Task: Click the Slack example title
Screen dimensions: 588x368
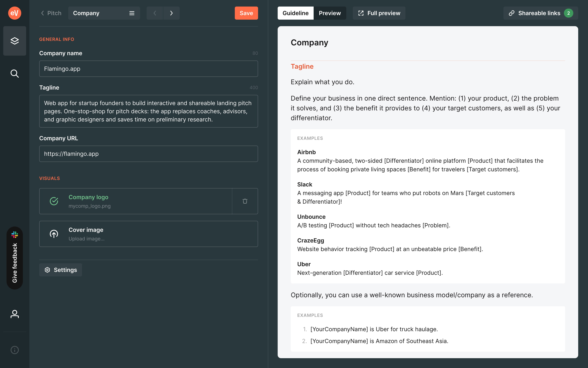Action: (304, 184)
